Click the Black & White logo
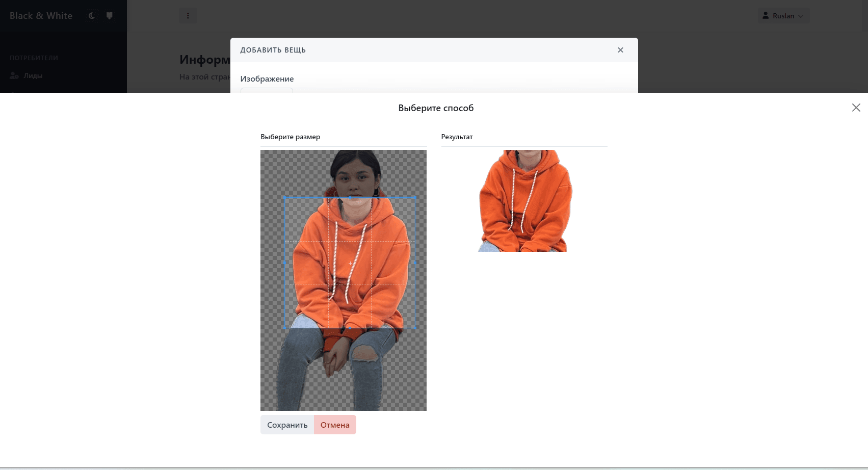The height and width of the screenshot is (470, 868). coord(41,16)
